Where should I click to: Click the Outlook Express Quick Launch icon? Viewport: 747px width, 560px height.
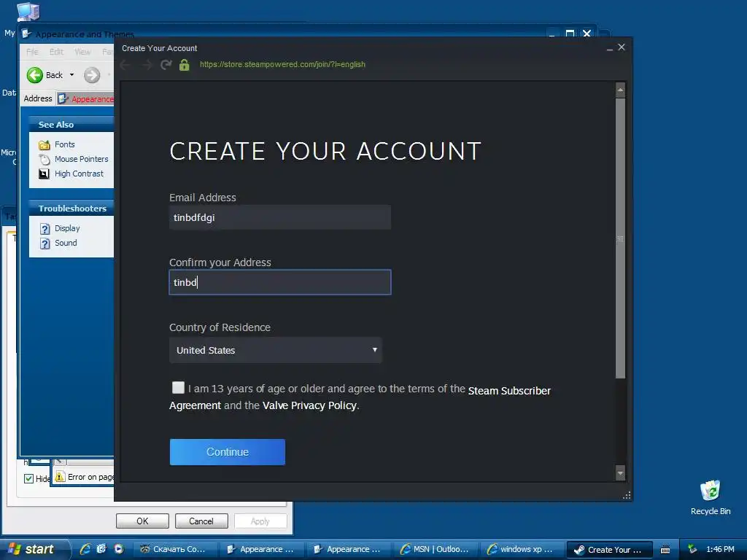pos(101,549)
